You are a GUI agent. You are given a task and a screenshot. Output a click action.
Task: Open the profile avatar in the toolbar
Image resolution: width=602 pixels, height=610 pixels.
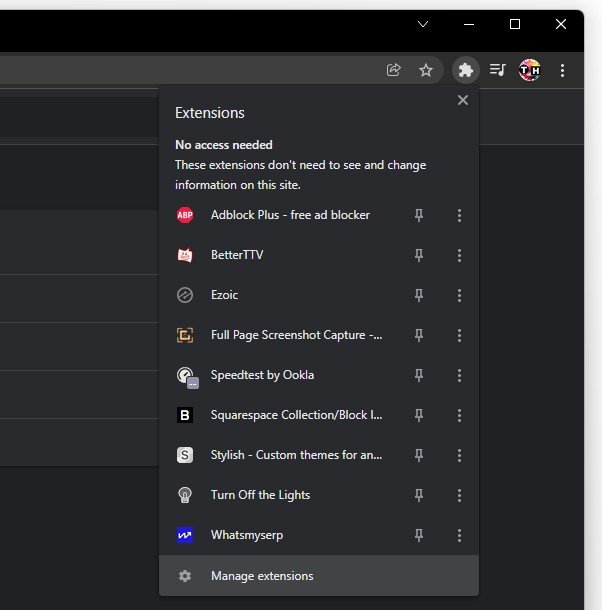530,70
